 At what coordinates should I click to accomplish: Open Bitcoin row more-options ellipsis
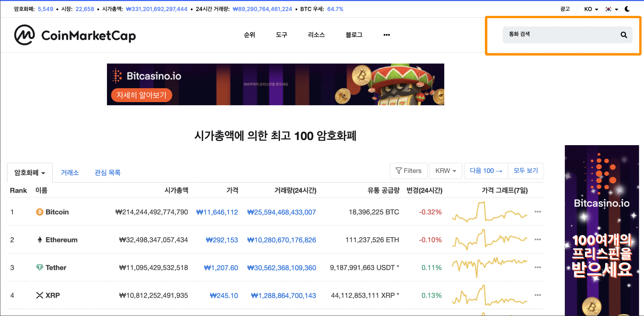tap(538, 212)
